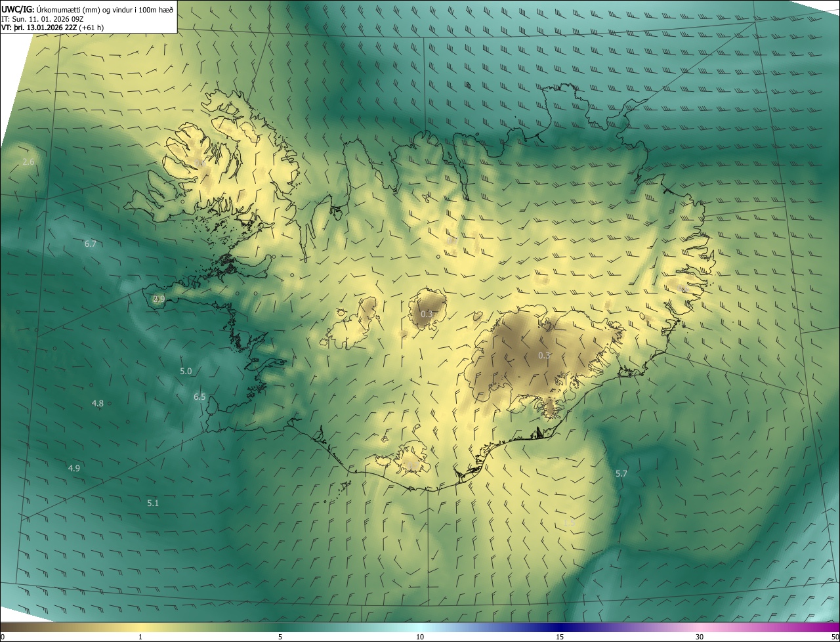Screen dimensions: 840x642
Task: Select the 'IT: Sun. 11. 01. 2026 09Z' line
Action: pyautogui.click(x=42, y=18)
